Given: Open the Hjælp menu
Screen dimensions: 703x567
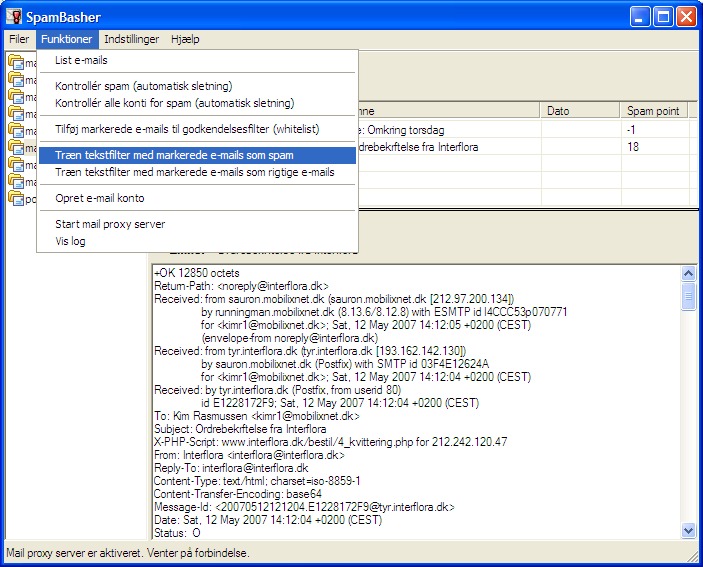Looking at the screenshot, I should click(x=185, y=39).
